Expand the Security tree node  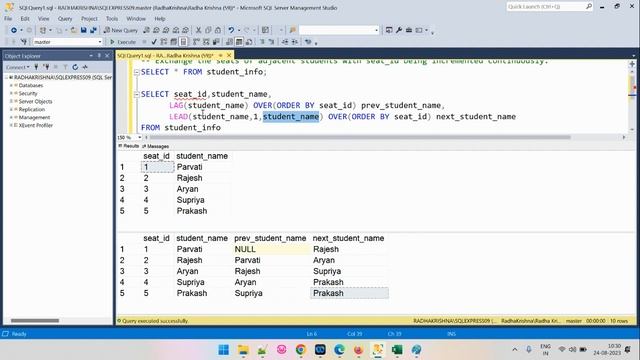(11, 93)
